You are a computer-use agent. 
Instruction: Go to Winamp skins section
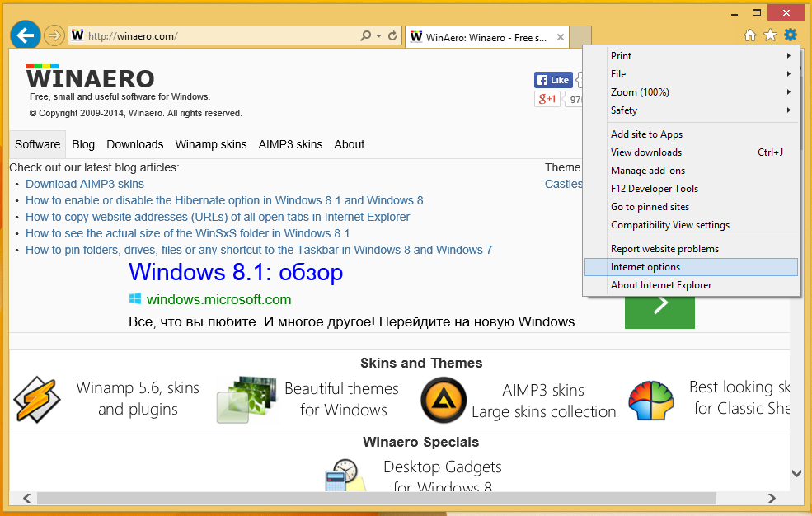(211, 144)
